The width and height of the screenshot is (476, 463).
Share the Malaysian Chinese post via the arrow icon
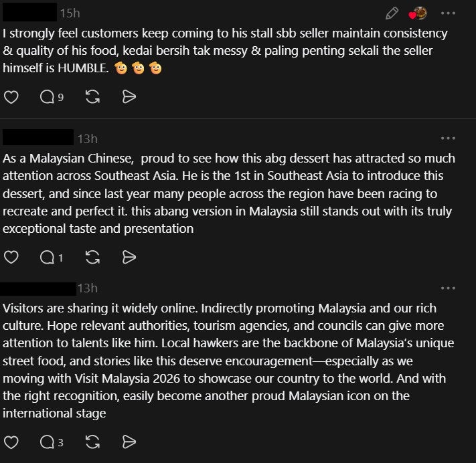pos(129,257)
